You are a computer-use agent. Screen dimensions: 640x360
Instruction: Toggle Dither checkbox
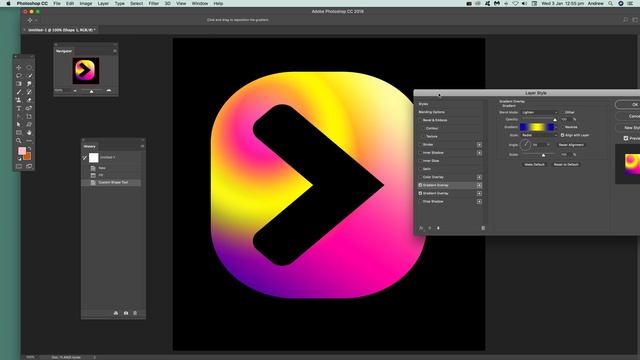(x=562, y=112)
